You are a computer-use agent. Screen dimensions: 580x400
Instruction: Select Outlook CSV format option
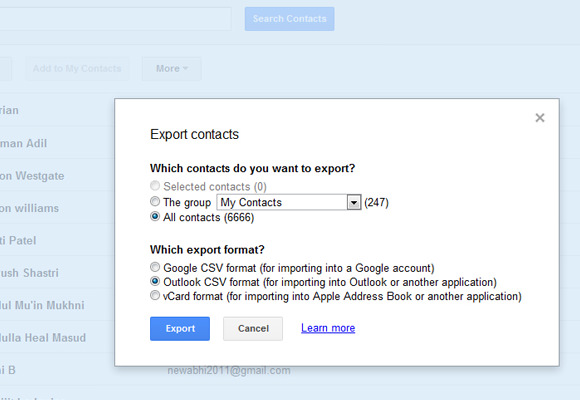click(155, 281)
